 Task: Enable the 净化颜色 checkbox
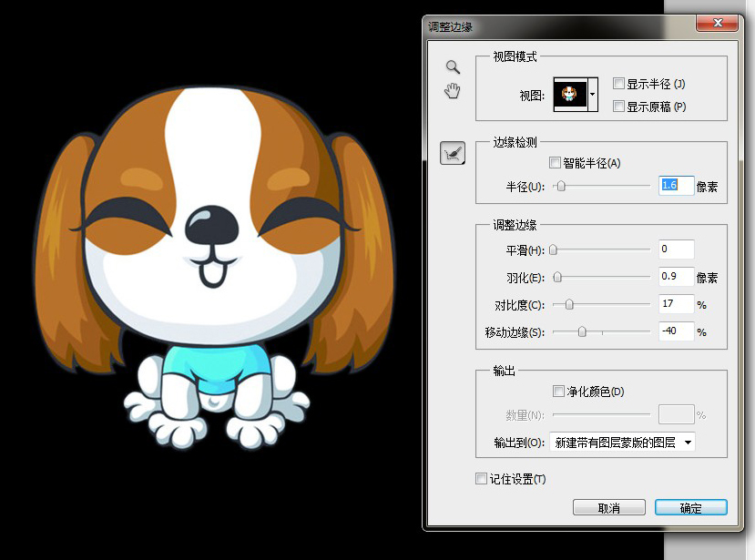pos(559,392)
